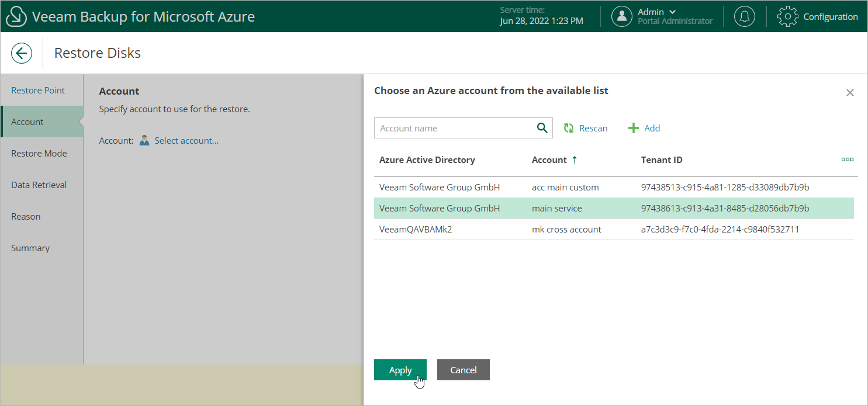Viewport: 868px width, 406px height.
Task: Expand the Admin account dropdown
Action: [672, 12]
